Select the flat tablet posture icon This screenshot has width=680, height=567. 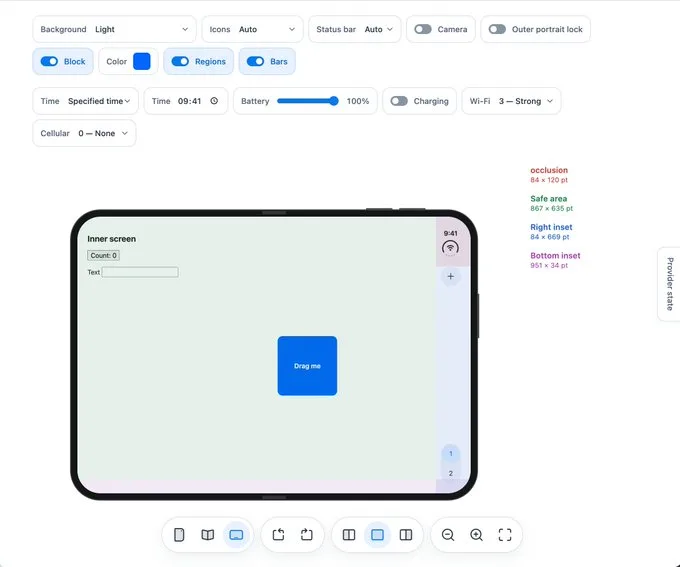click(x=236, y=535)
